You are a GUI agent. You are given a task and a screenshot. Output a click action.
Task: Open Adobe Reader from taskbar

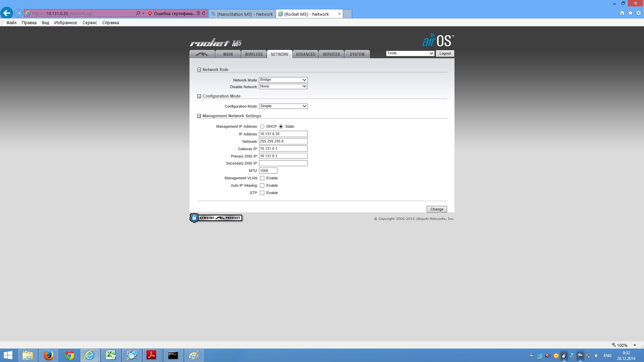click(152, 355)
